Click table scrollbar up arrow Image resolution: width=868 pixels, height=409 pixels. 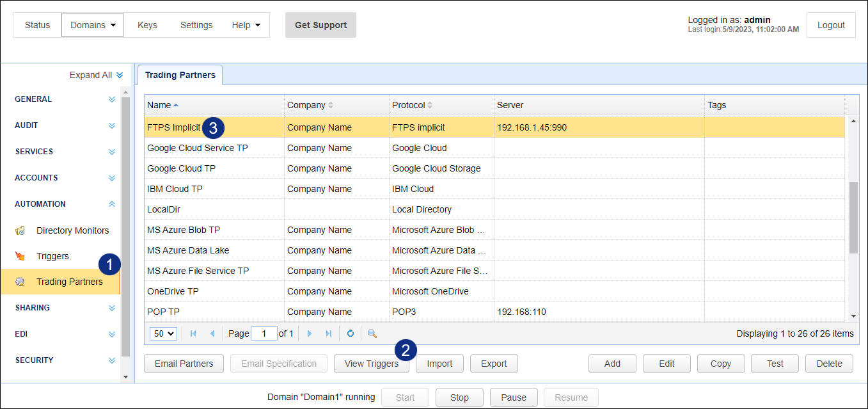point(853,121)
